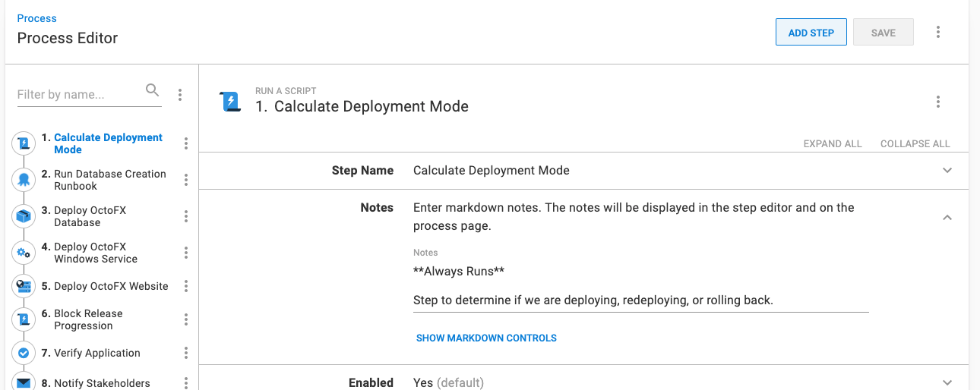This screenshot has width=980, height=390.
Task: Click the Enabled value Yes (default)
Action: click(x=448, y=383)
